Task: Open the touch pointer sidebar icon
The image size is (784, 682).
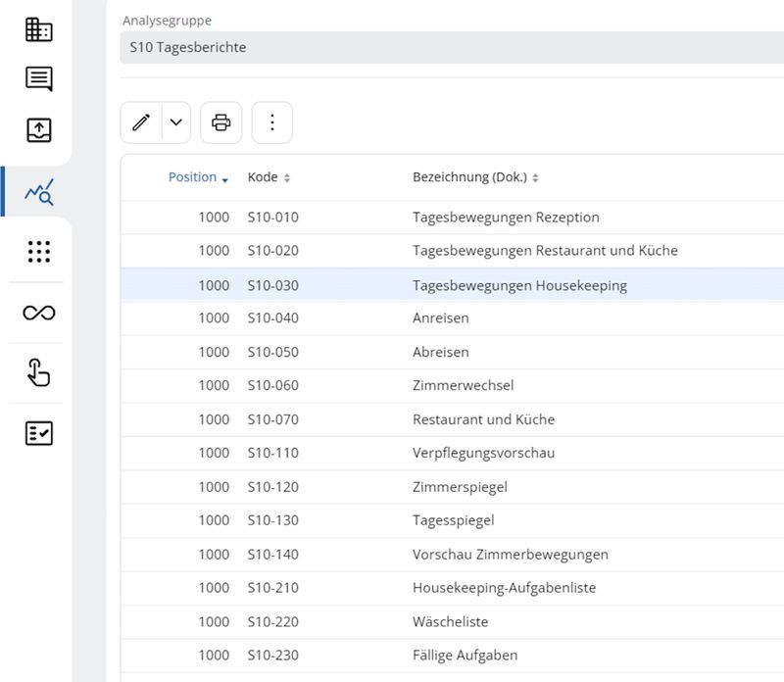Action: 39,373
